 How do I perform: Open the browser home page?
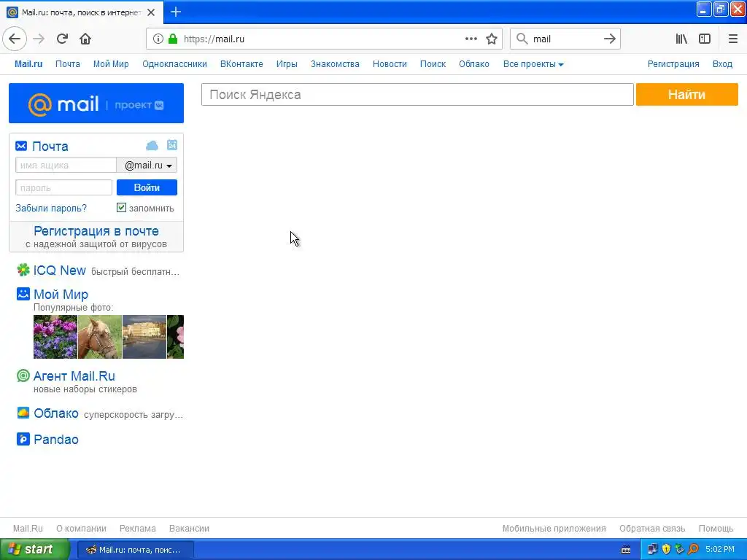click(85, 39)
